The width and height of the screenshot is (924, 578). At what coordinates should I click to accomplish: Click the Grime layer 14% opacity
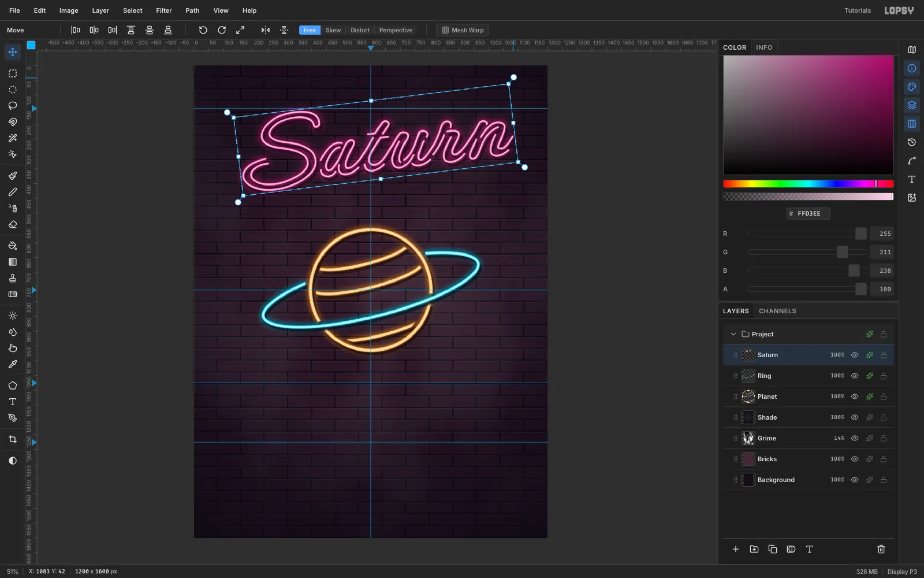(839, 438)
